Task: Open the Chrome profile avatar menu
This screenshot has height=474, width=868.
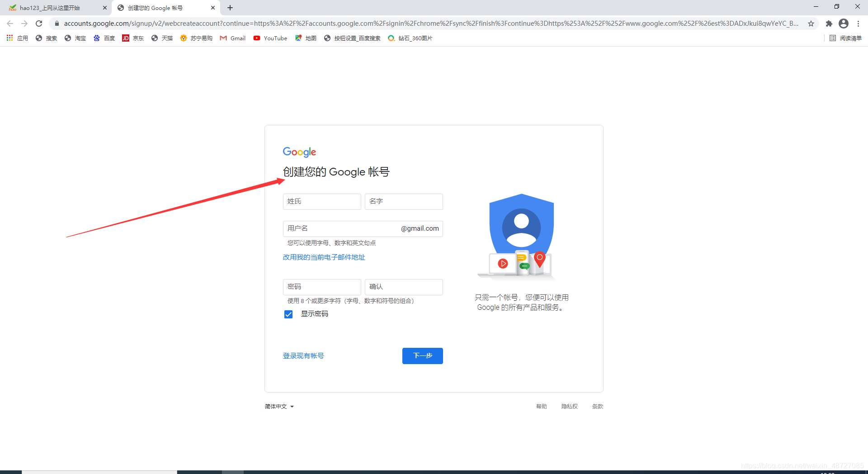Action: pos(844,24)
